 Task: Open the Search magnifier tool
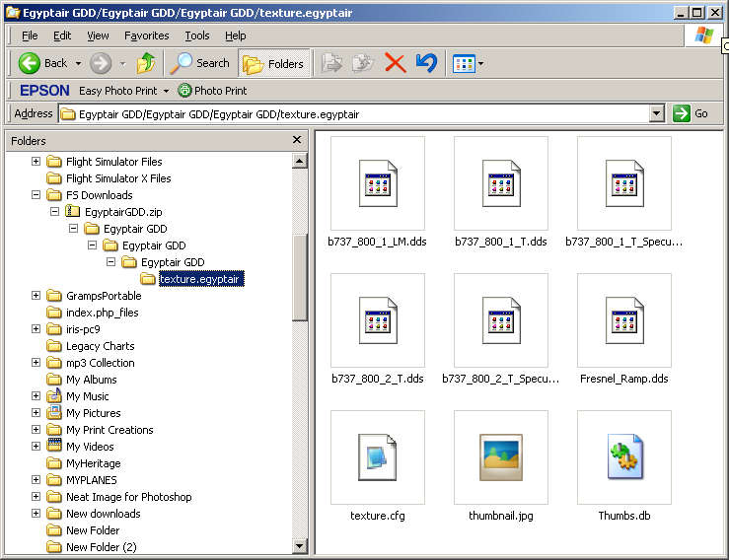(x=199, y=63)
